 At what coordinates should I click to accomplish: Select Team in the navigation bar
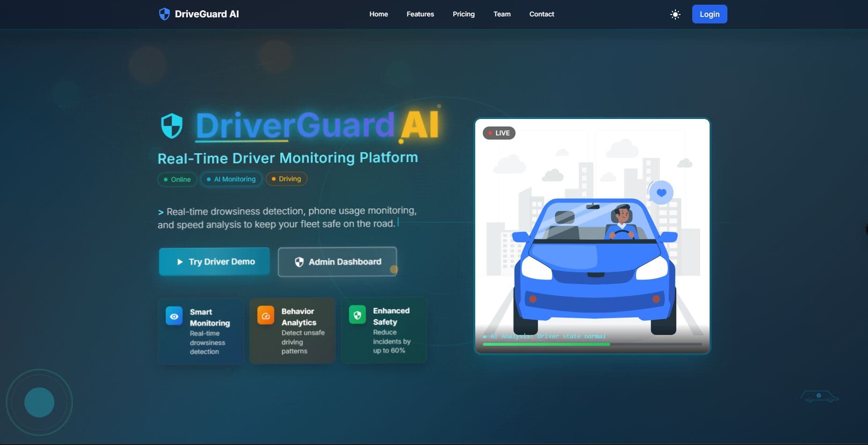(501, 14)
